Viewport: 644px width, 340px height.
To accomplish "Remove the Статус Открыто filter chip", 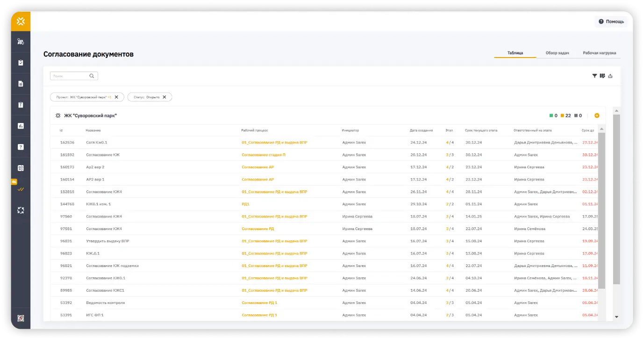I will pos(165,97).
